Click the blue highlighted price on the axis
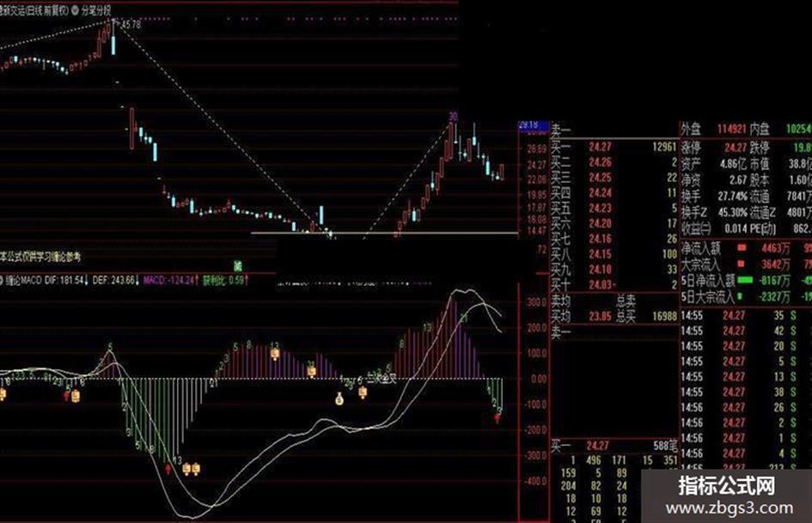 click(534, 125)
